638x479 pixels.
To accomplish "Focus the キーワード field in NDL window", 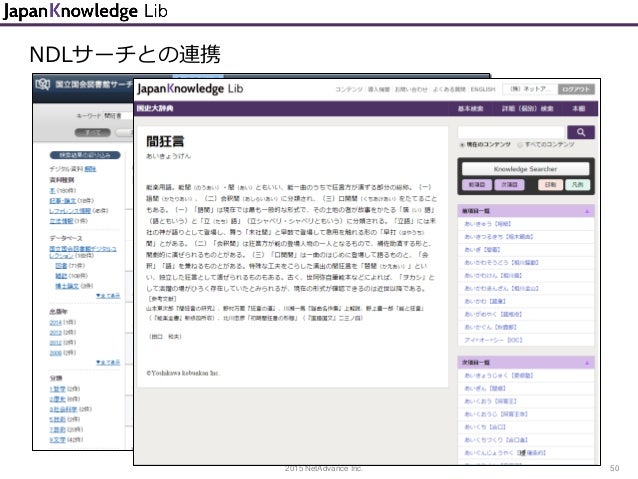I will pyautogui.click(x=118, y=116).
